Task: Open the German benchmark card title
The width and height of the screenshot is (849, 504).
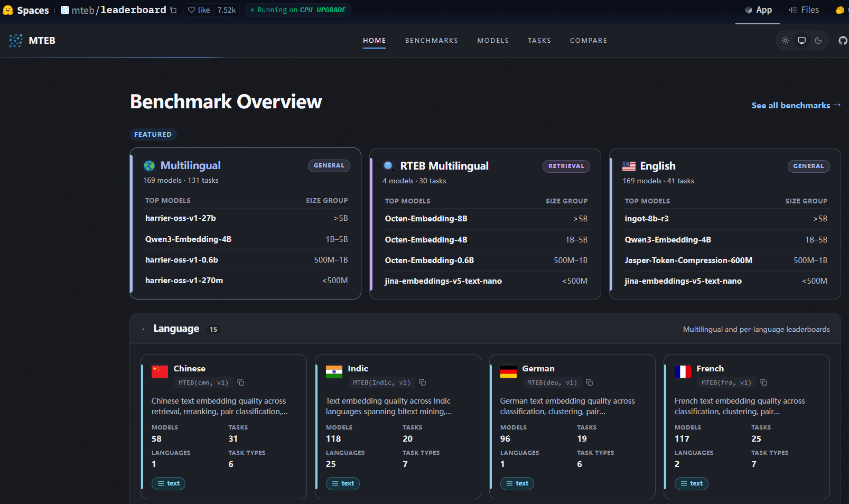Action: (538, 369)
